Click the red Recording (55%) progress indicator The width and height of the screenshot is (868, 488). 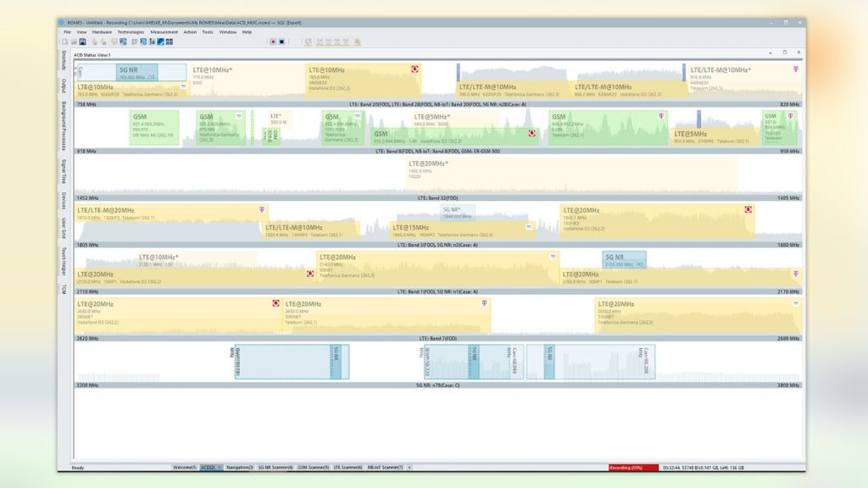click(629, 466)
